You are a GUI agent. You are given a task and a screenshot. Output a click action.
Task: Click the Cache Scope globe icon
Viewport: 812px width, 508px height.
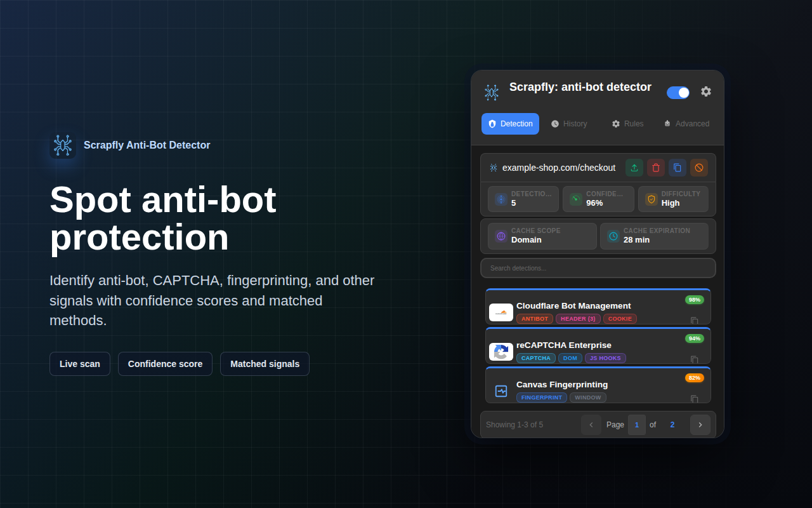pos(501,236)
